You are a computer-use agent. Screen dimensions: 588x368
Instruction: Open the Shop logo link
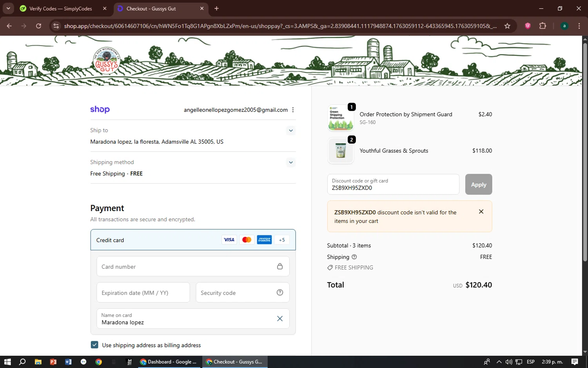pyautogui.click(x=100, y=109)
